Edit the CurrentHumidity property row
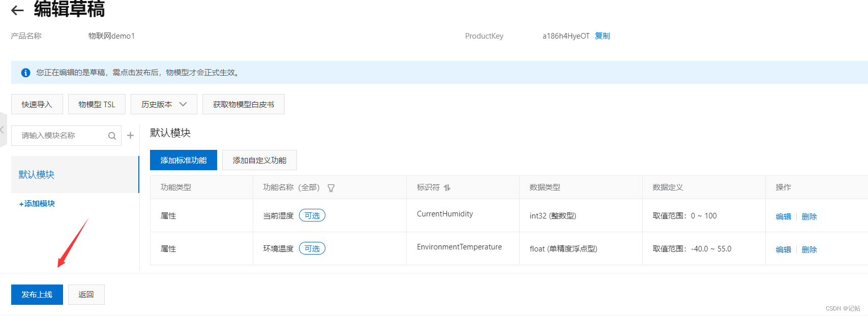Screen dimensions: 868x316 pyautogui.click(x=783, y=216)
